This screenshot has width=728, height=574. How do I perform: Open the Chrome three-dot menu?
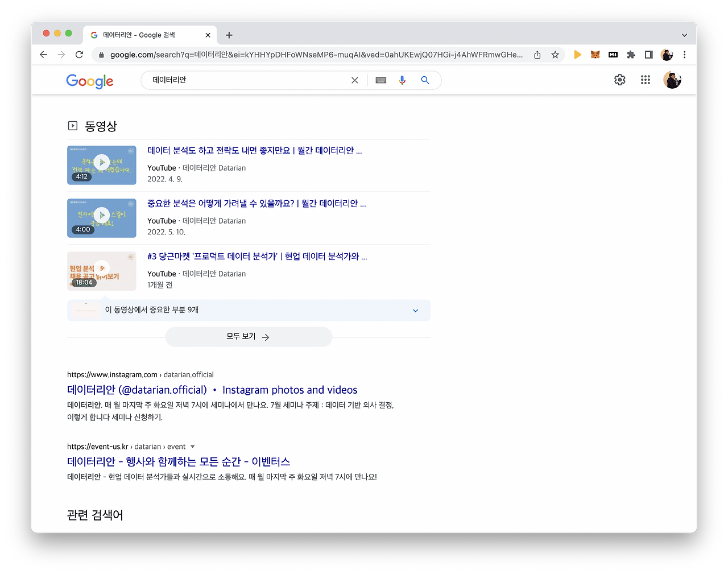[x=684, y=55]
